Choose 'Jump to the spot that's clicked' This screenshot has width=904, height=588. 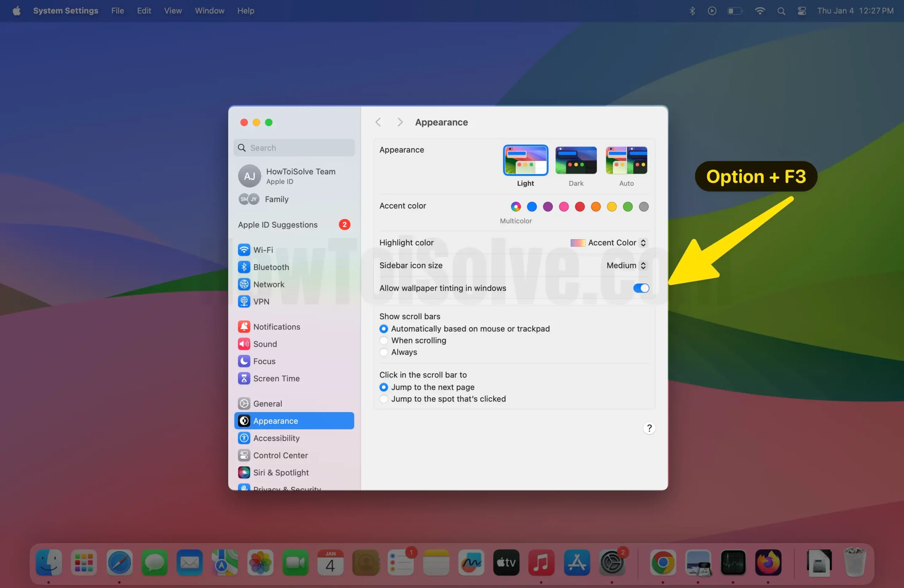pyautogui.click(x=383, y=399)
